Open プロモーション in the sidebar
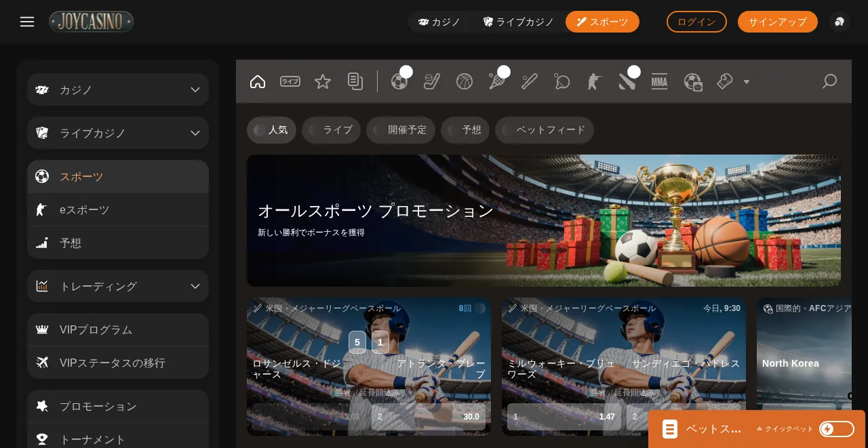Screen dimensions: 868x448 pos(118,407)
